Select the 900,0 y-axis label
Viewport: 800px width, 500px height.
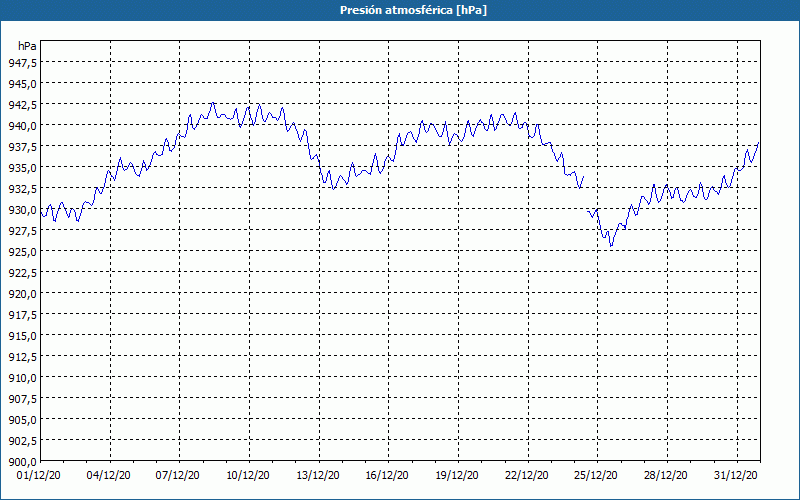(x=22, y=462)
